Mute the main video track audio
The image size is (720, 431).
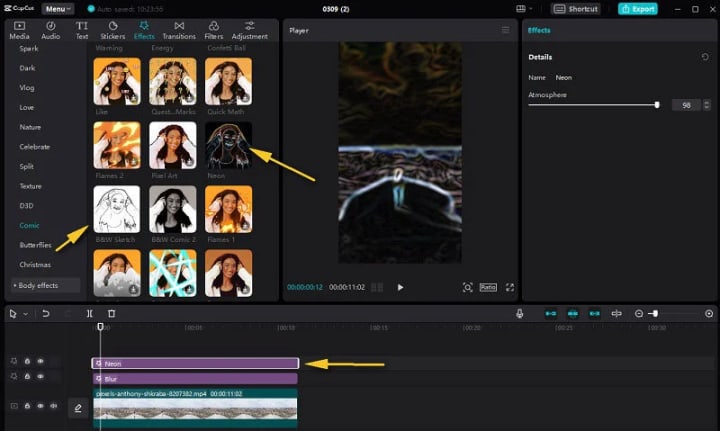point(54,406)
